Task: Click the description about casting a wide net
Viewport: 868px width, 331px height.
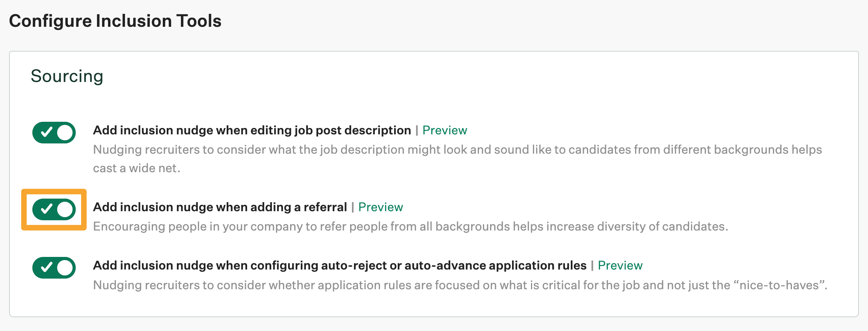Action: (457, 159)
